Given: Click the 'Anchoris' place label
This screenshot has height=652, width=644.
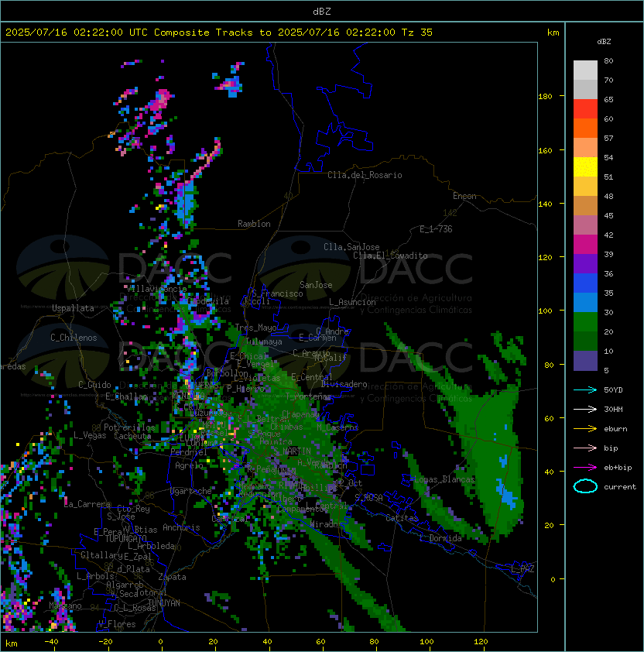Looking at the screenshot, I should [x=181, y=527].
